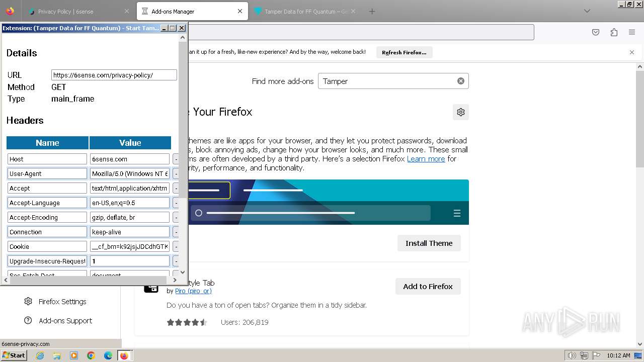Image resolution: width=644 pixels, height=362 pixels.
Task: Open the Learn more link
Action: (x=426, y=159)
